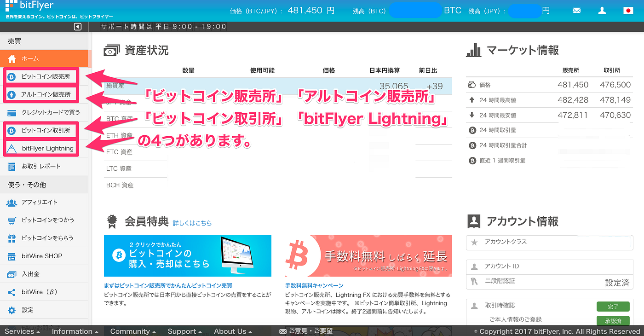
Task: Select クレジットカードで買う in sidebar
Action: [x=44, y=112]
